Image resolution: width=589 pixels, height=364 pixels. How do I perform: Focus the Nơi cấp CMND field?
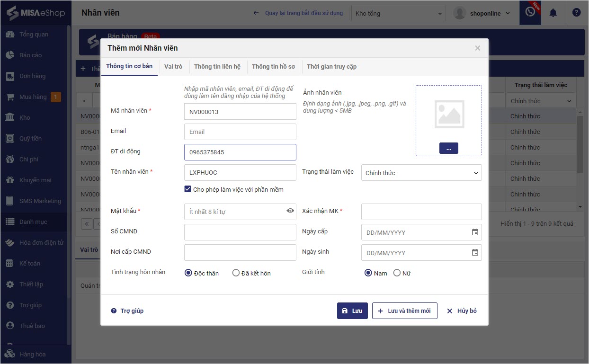coord(240,252)
